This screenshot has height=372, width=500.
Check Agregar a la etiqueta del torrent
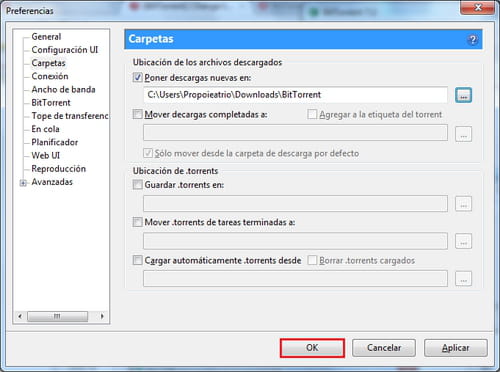312,114
